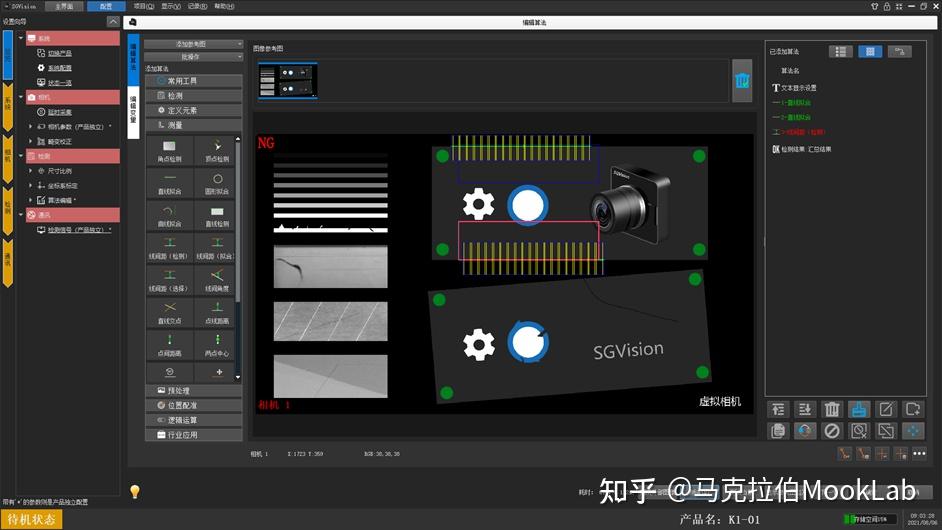
Task: Collapse the 系统 tree section
Action: point(21,38)
